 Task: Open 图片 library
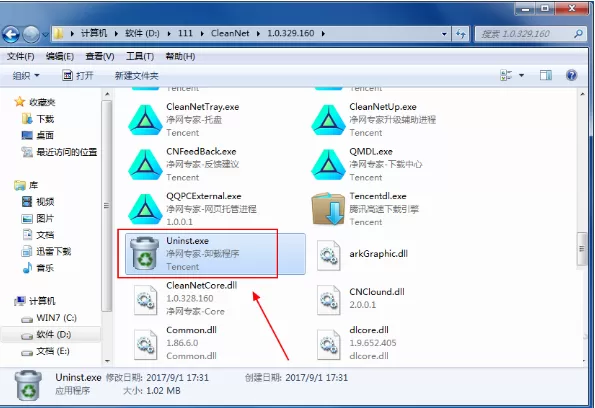38,218
